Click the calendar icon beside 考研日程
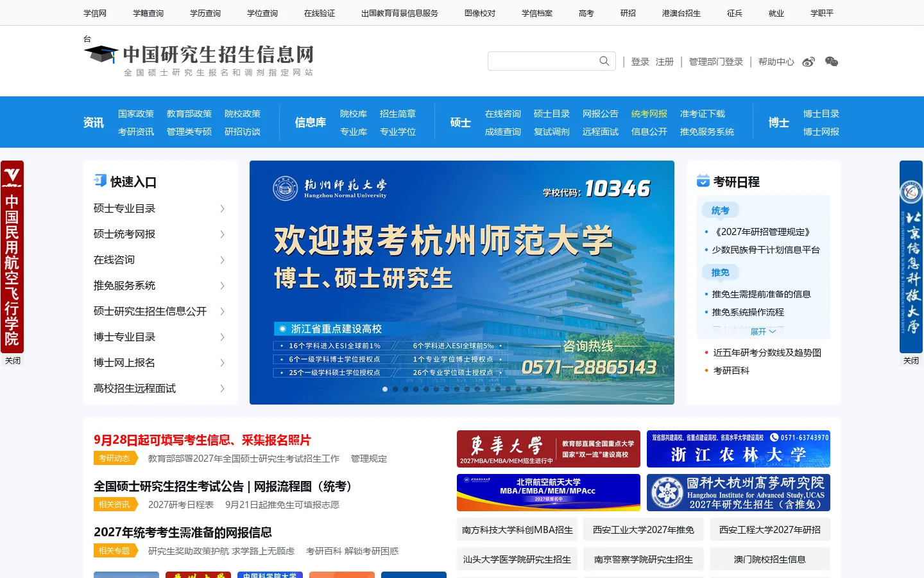Image resolution: width=924 pixels, height=578 pixels. (703, 181)
